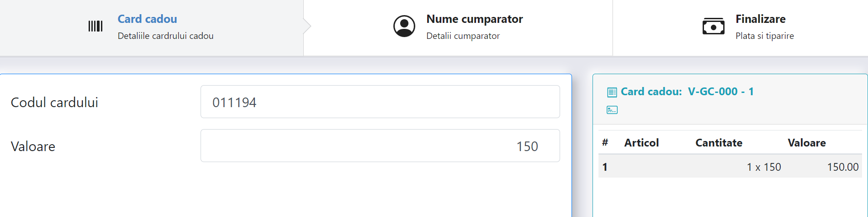This screenshot has height=217, width=868.
Task: Open the Card cadou wizard step
Action: coord(152,27)
